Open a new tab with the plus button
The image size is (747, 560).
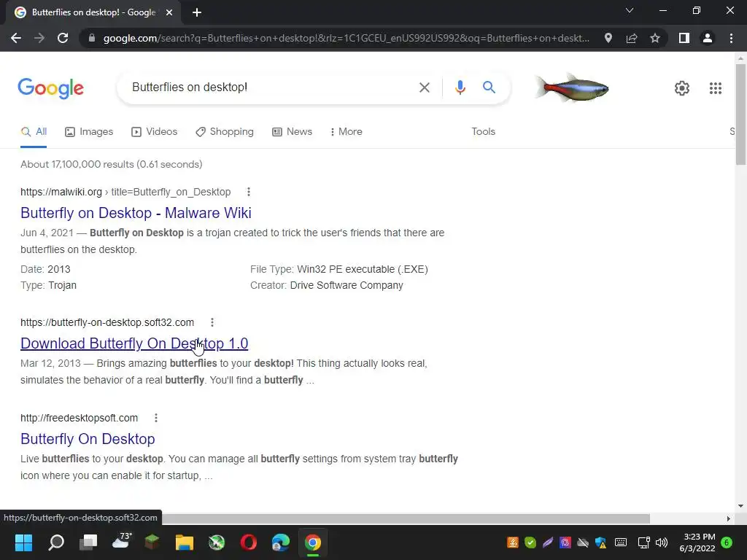click(197, 12)
